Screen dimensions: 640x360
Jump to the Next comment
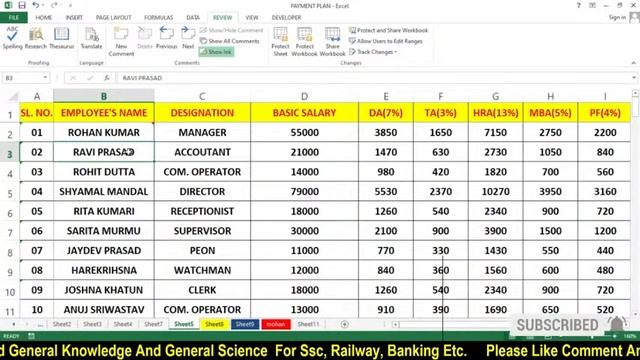[x=188, y=38]
